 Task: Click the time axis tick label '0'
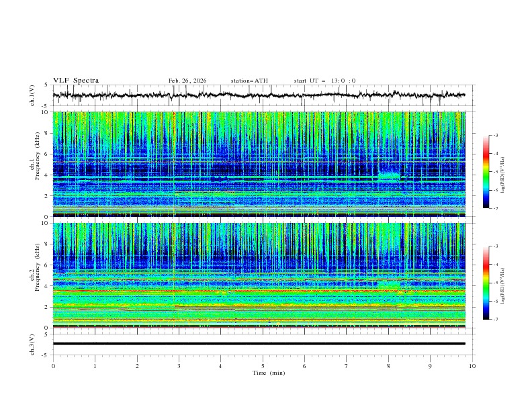point(53,366)
